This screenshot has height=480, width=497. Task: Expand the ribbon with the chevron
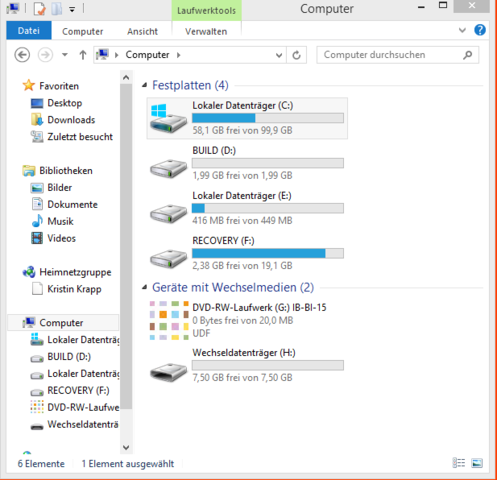coord(462,30)
